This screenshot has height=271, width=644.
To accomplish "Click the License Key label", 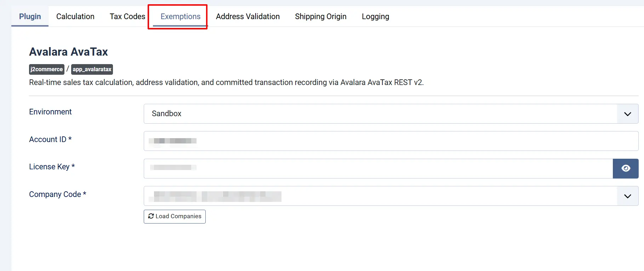I will [52, 167].
